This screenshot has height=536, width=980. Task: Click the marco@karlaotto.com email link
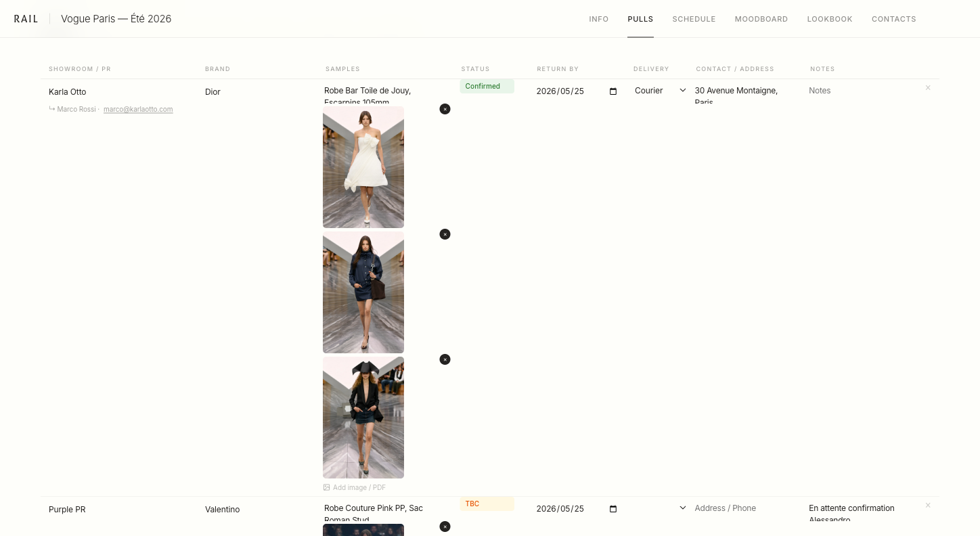[138, 110]
